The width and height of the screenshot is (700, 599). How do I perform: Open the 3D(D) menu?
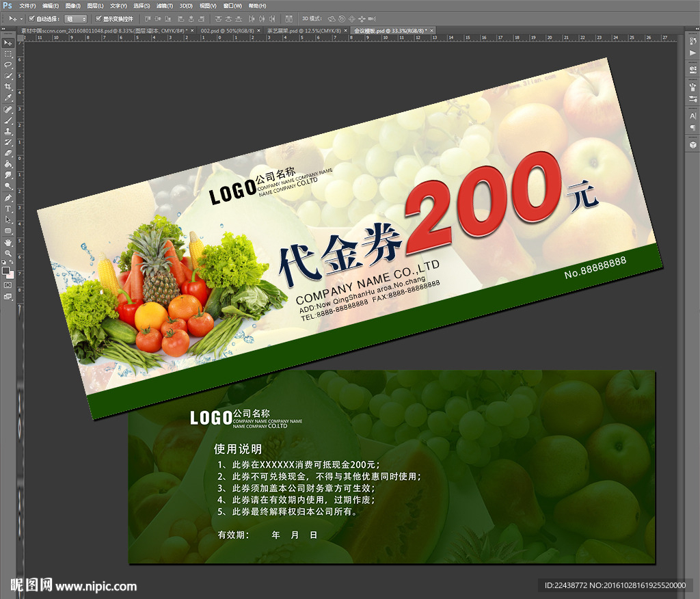(186, 5)
